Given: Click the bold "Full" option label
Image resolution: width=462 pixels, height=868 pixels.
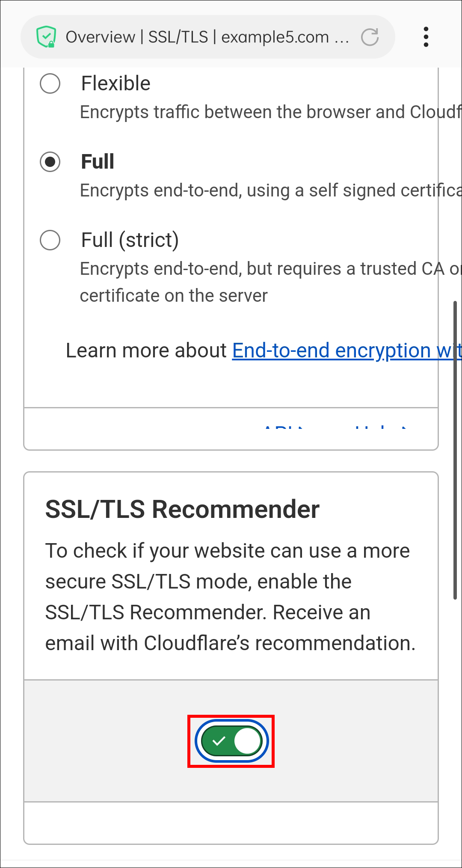Looking at the screenshot, I should click(98, 162).
